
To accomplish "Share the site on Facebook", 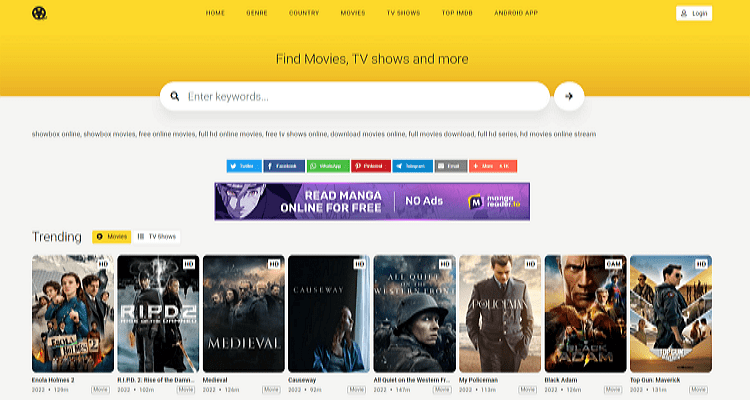I will [x=284, y=166].
